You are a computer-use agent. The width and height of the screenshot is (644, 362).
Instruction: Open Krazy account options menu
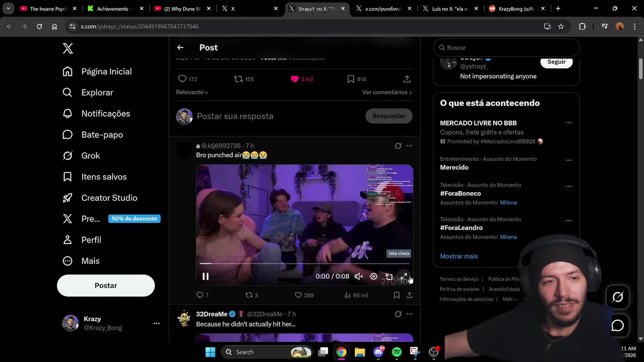click(156, 323)
